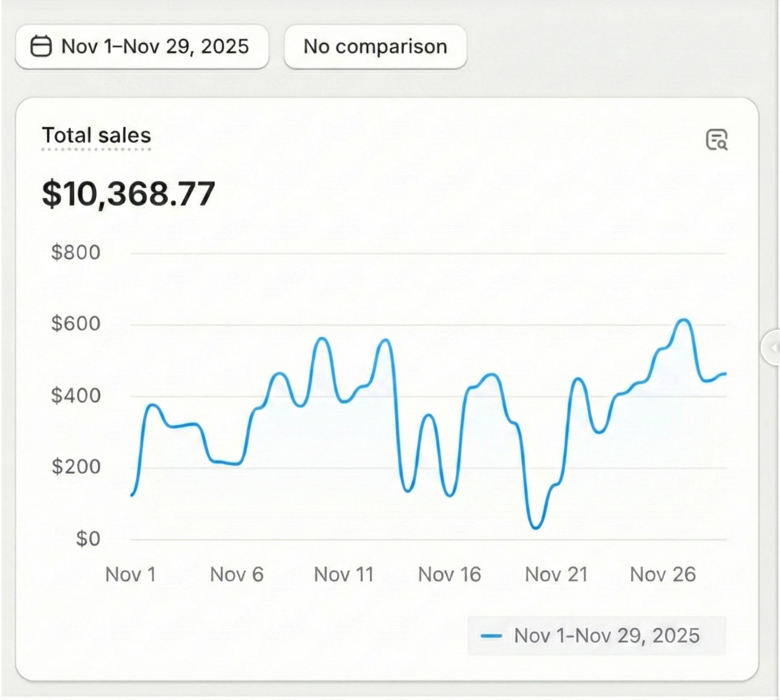Click the Nov 1 axis label
The width and height of the screenshot is (780, 700).
pos(132,574)
